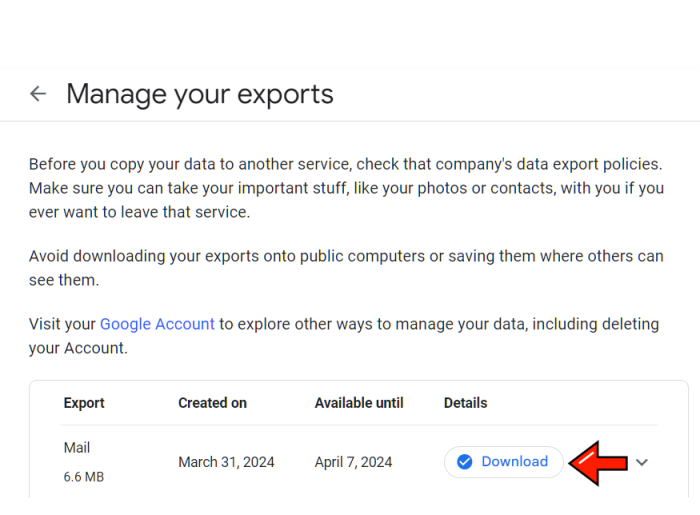Open the Google Account link
Screen dimensions: 700x515
(157, 324)
